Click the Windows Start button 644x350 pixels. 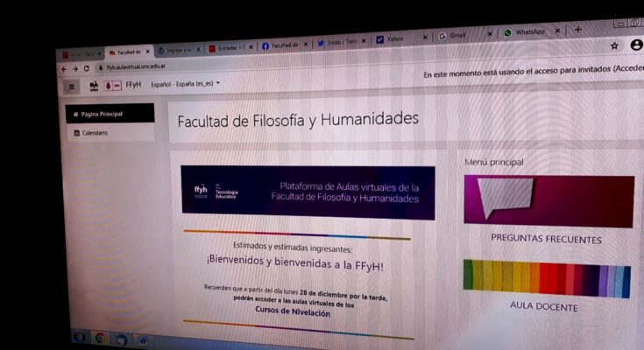tap(80, 337)
